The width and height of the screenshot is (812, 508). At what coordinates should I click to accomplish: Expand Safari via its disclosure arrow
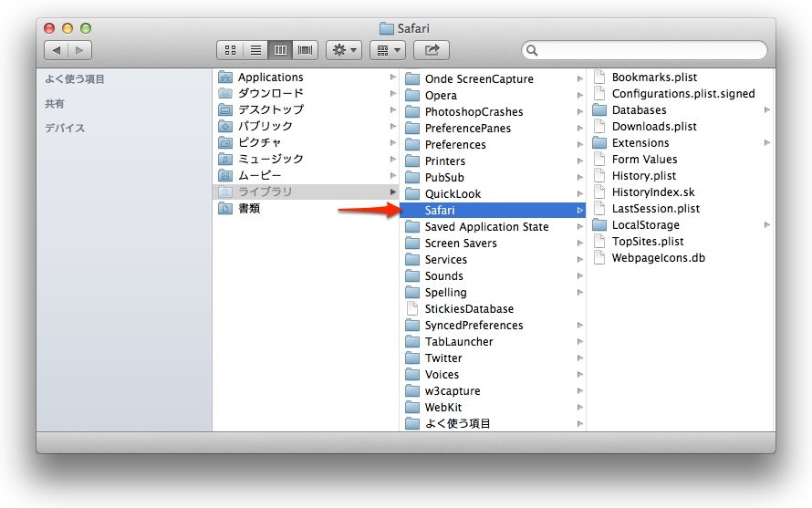[x=580, y=211]
